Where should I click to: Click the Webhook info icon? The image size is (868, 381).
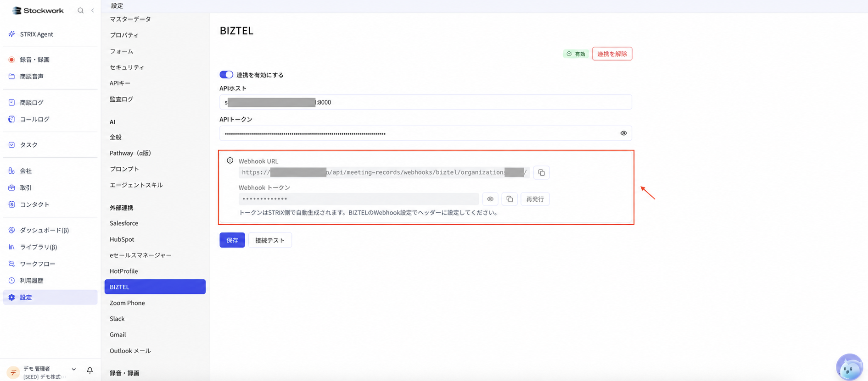click(x=230, y=160)
